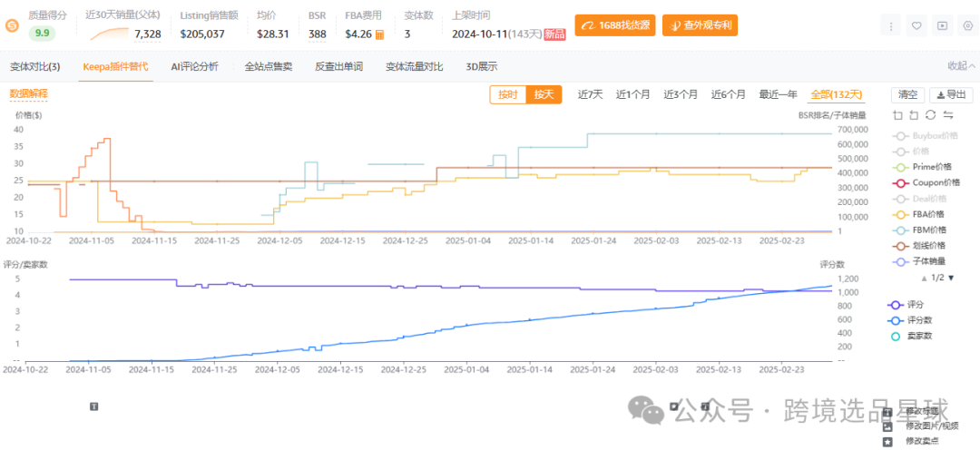Click the orange S logo icon
Image resolution: width=980 pixels, height=450 pixels.
[11, 25]
